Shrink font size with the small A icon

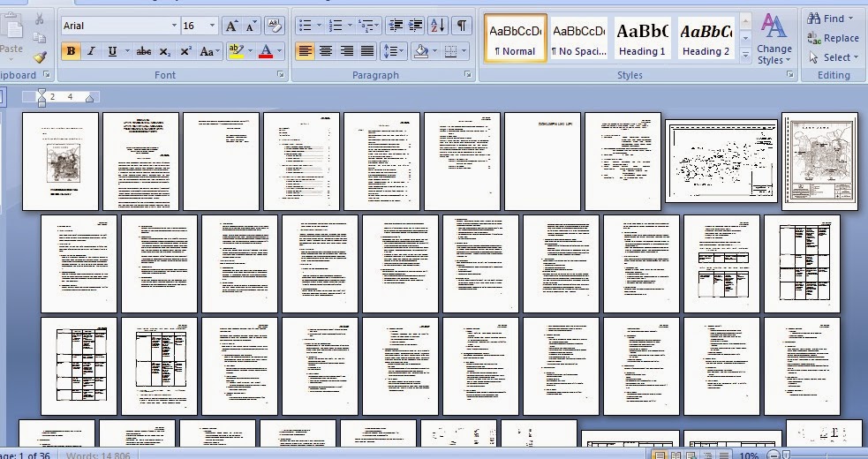pyautogui.click(x=251, y=26)
